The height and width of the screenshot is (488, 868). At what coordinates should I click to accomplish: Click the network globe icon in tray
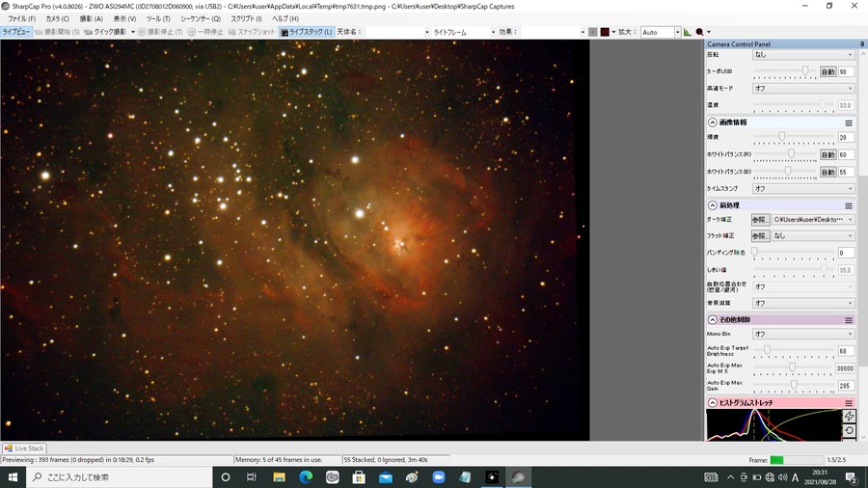click(x=770, y=477)
